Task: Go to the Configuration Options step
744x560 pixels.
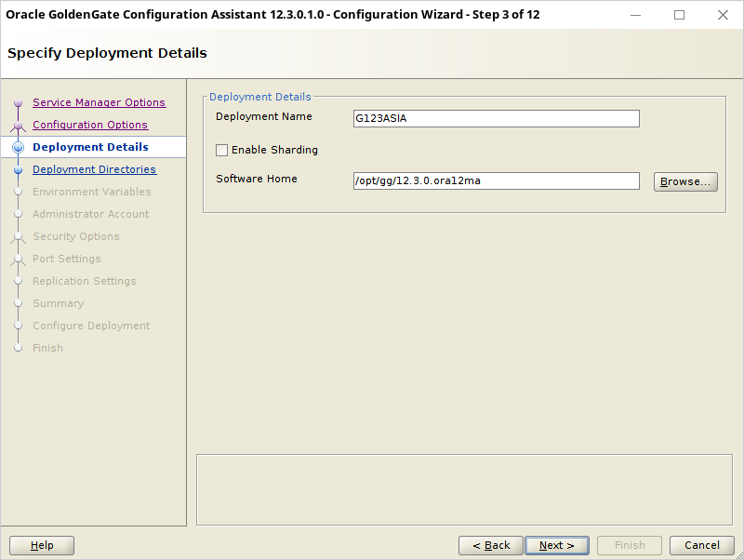Action: [x=90, y=125]
